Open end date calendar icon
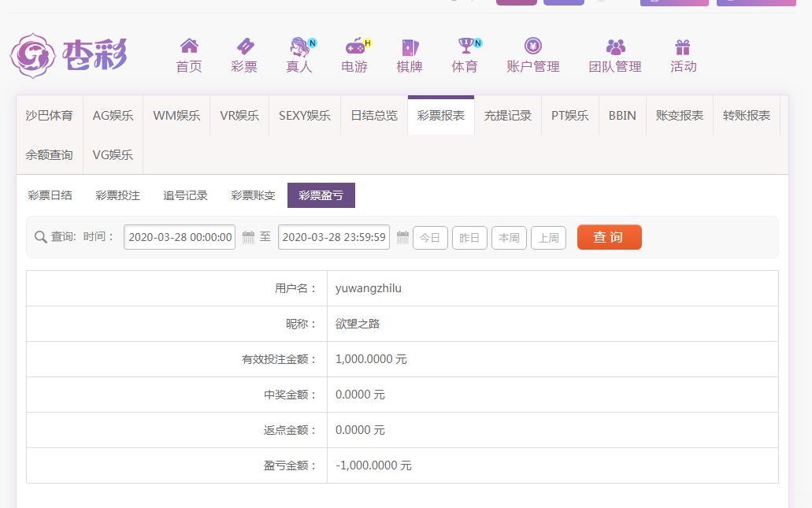The height and width of the screenshot is (508, 812). pos(402,237)
